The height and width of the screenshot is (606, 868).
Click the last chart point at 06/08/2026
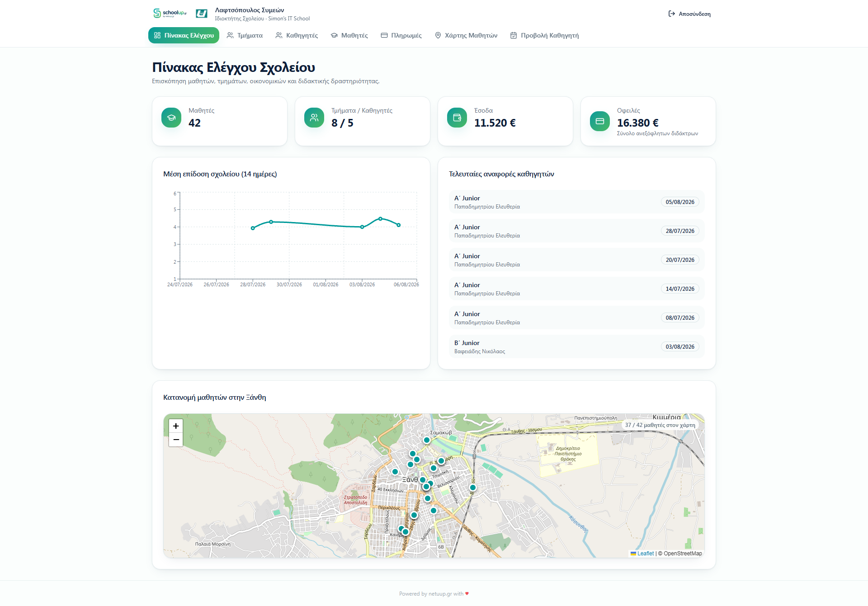pyautogui.click(x=399, y=225)
